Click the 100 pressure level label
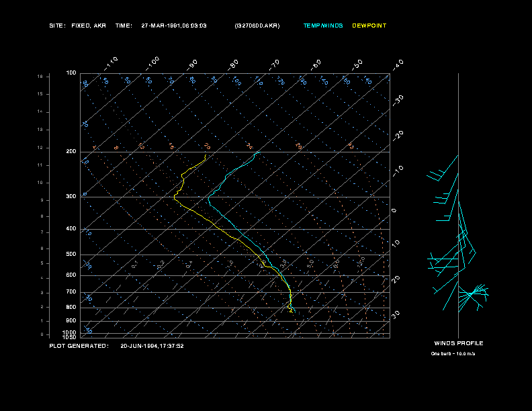The image size is (532, 411). tap(71, 73)
